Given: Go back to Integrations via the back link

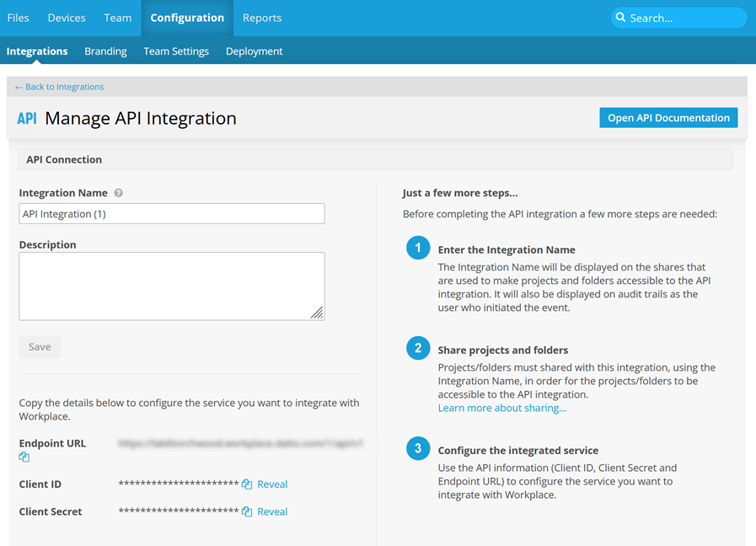Looking at the screenshot, I should (60, 87).
